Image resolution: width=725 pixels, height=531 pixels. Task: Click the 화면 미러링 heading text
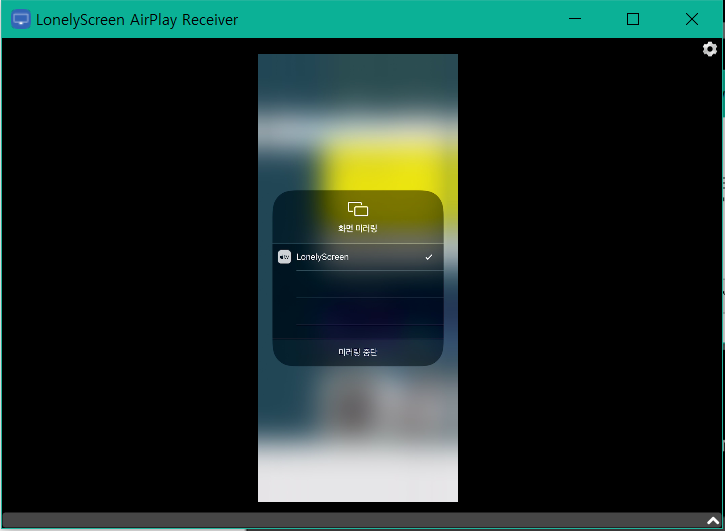coord(358,228)
